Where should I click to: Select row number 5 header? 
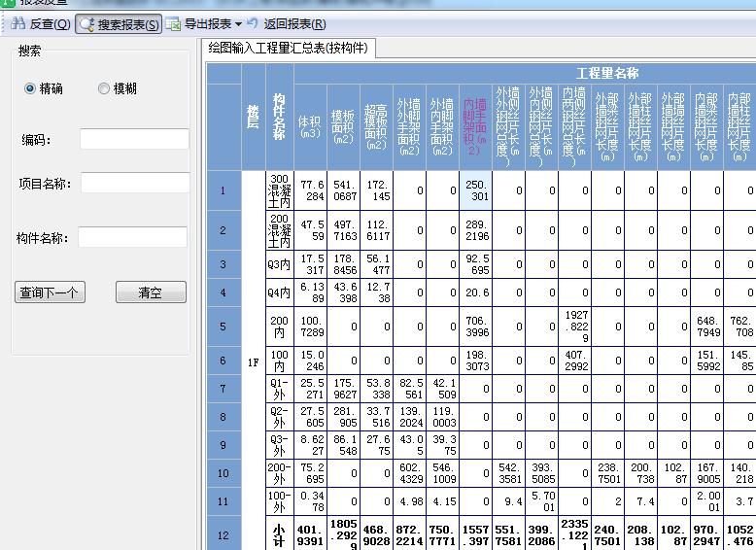[223, 327]
